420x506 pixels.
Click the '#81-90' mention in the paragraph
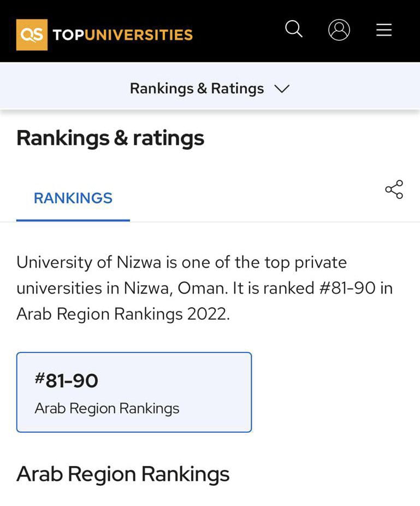coord(347,288)
